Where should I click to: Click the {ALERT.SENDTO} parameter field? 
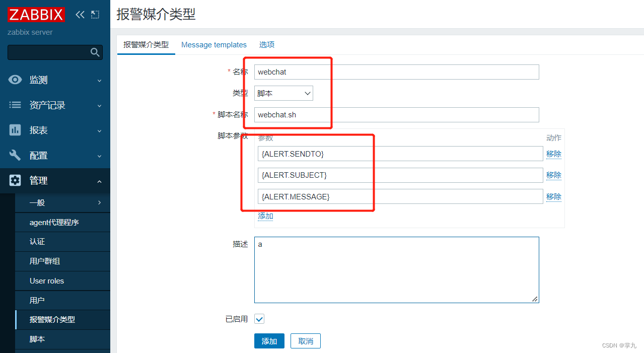[x=400, y=154]
